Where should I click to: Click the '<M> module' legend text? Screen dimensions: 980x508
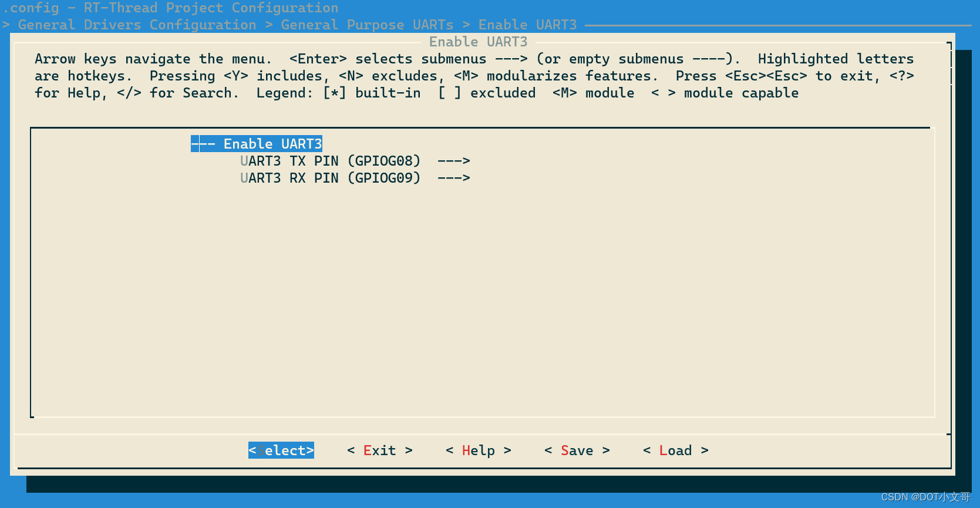(594, 93)
